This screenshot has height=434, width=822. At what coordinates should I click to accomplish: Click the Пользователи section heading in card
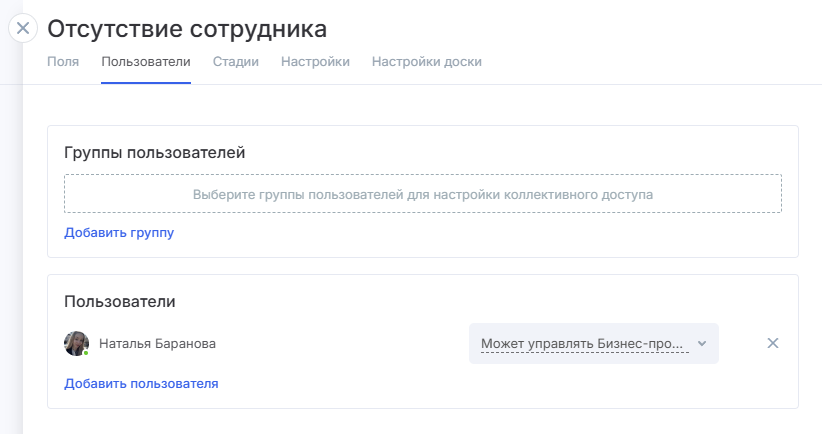pyautogui.click(x=120, y=301)
